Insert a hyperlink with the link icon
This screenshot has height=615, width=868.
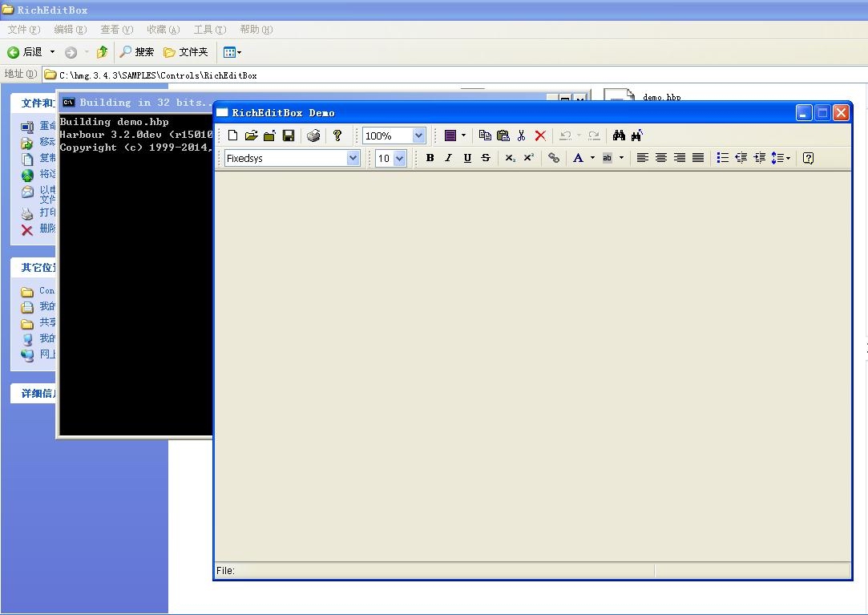pos(553,158)
